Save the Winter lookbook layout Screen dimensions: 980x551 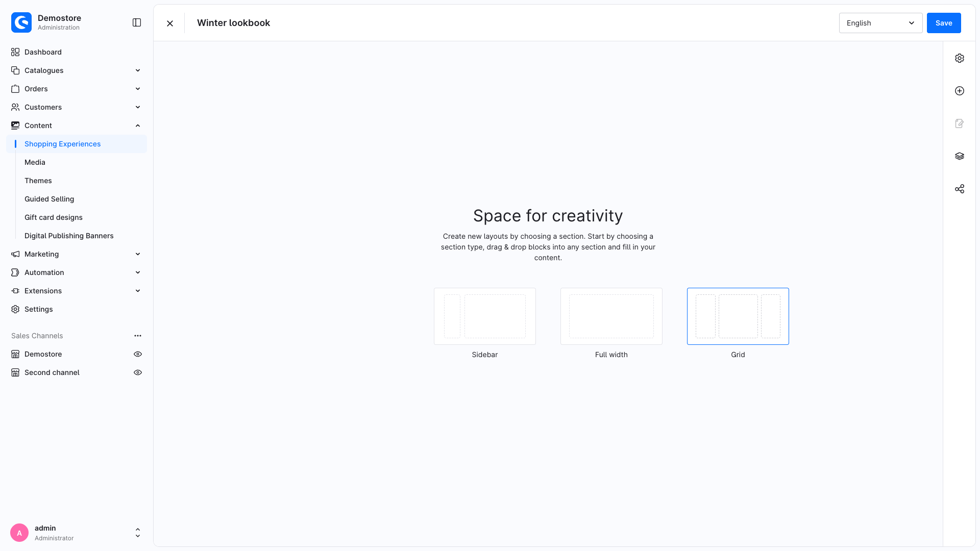pos(944,23)
